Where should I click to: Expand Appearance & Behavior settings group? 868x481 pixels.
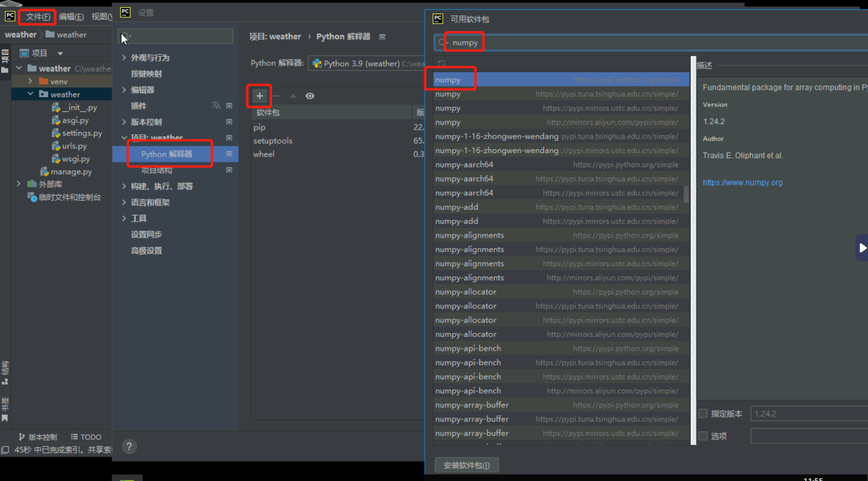coord(124,58)
